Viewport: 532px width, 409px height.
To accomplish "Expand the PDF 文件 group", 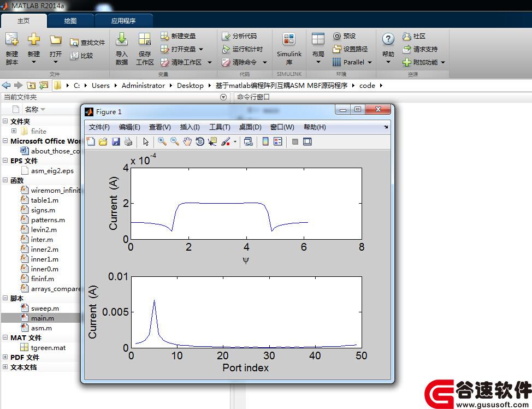I will tap(5, 357).
